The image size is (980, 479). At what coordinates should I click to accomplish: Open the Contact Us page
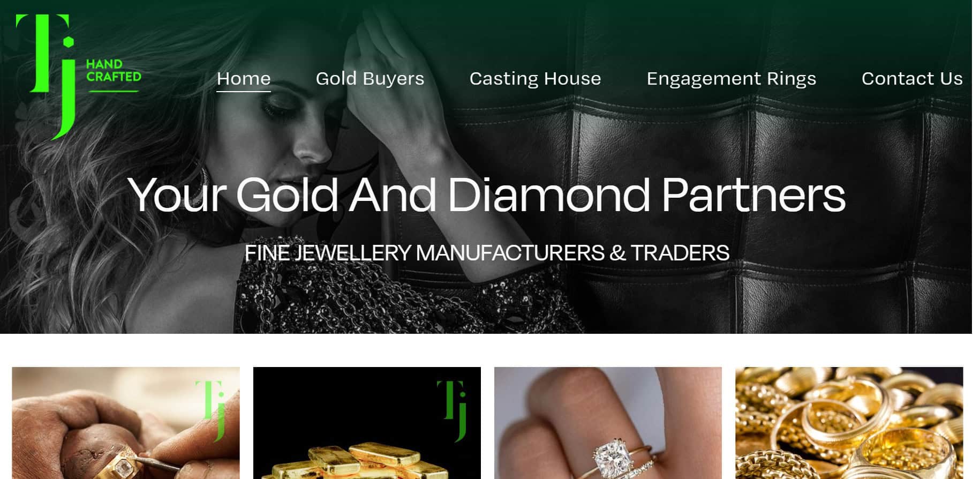click(x=912, y=79)
